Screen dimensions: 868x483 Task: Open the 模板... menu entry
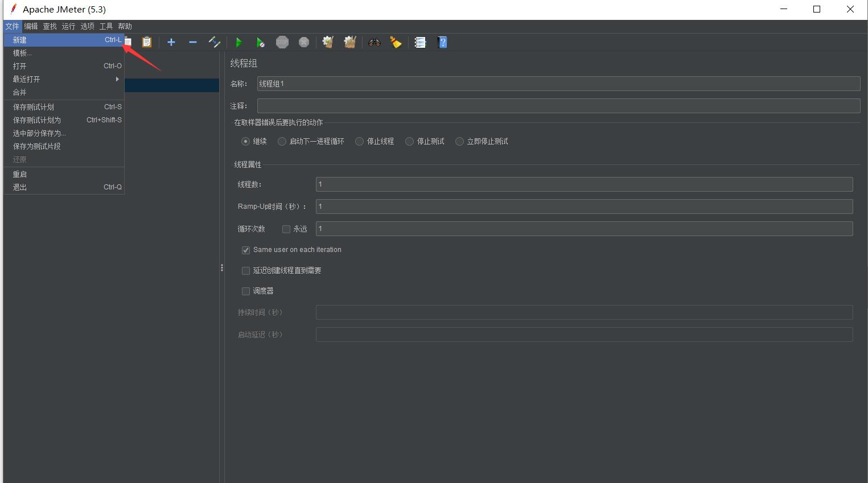click(64, 53)
